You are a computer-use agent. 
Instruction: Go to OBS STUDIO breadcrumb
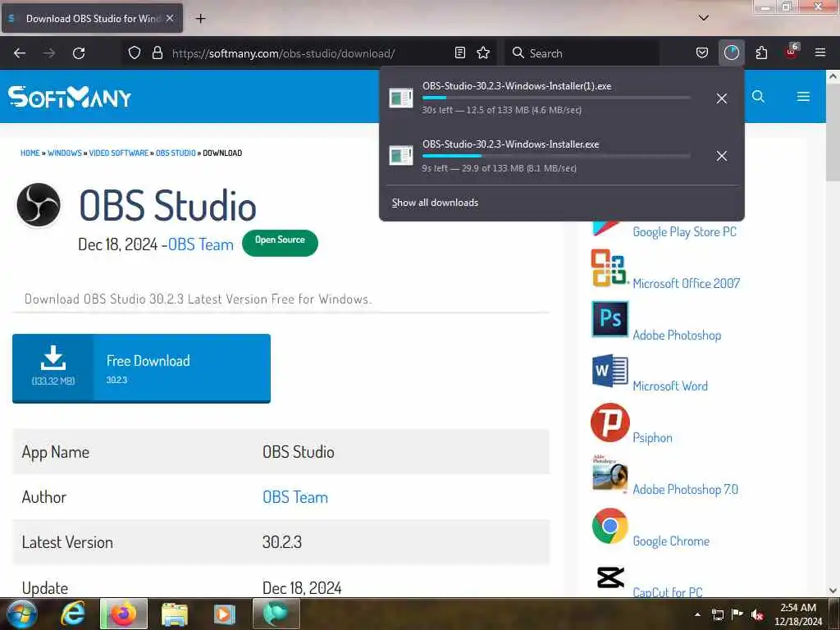(x=176, y=153)
